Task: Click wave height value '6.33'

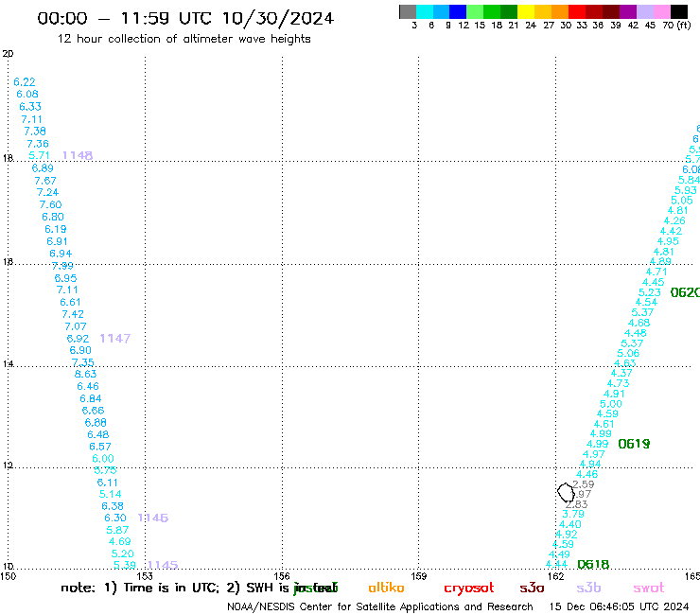Action: 30,107
